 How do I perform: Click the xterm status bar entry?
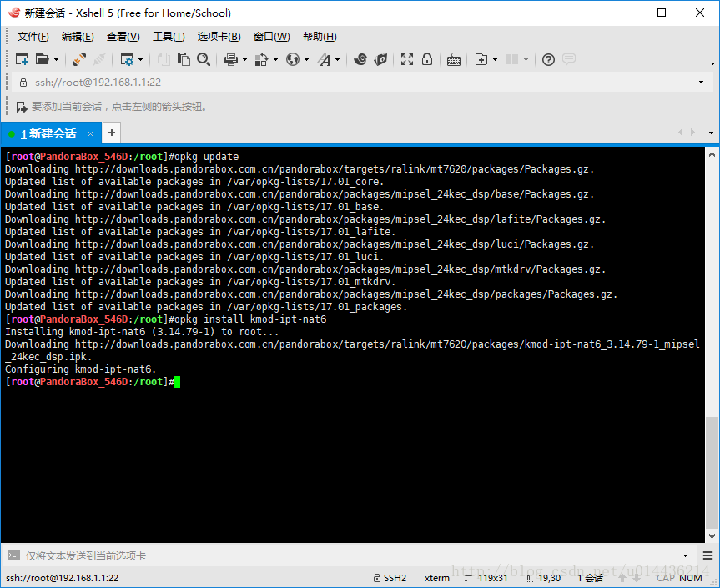pyautogui.click(x=436, y=578)
